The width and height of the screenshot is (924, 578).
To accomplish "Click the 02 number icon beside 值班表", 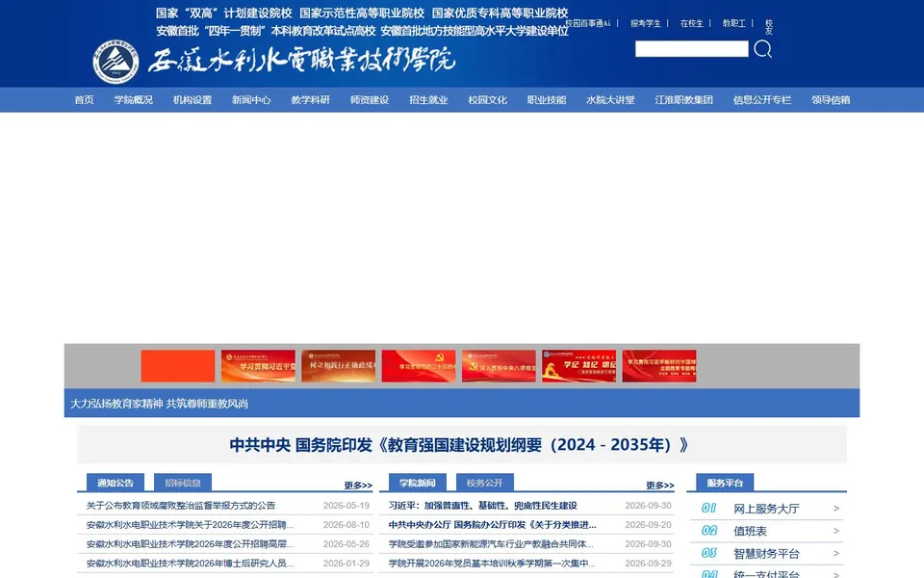I will (709, 530).
